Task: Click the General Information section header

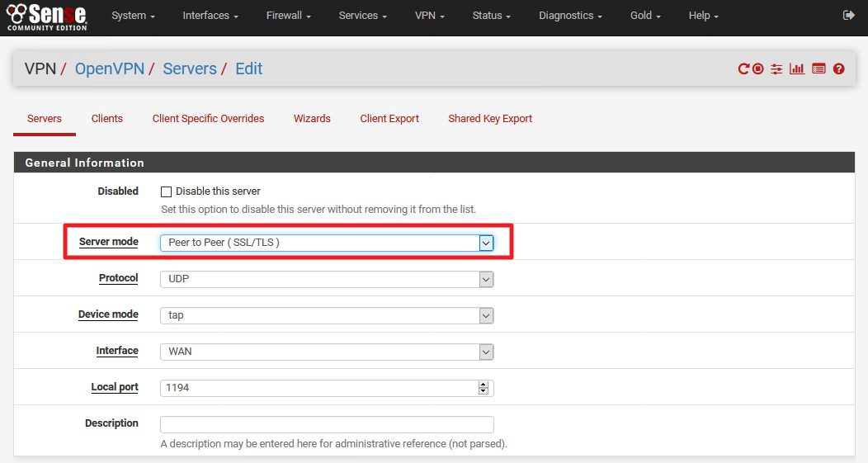Action: tap(434, 163)
